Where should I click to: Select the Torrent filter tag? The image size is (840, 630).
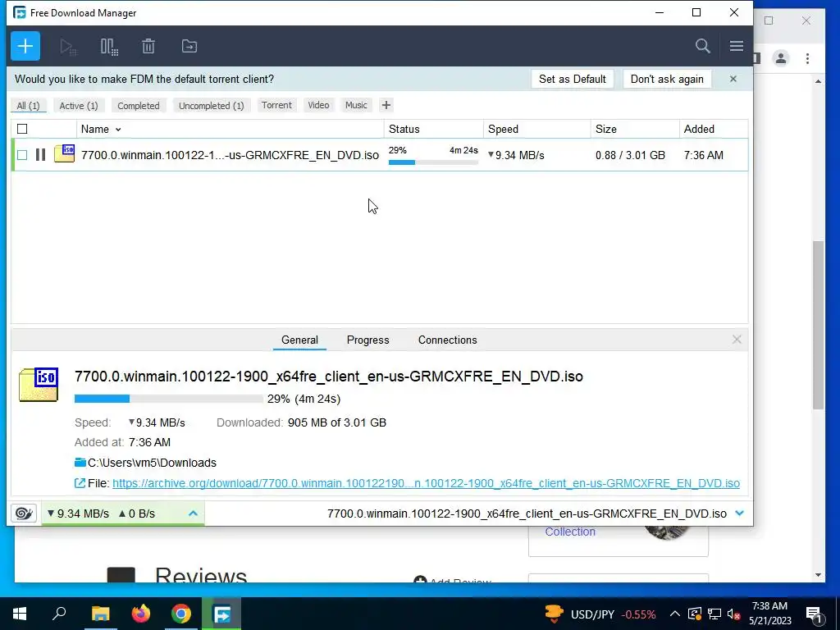point(276,105)
